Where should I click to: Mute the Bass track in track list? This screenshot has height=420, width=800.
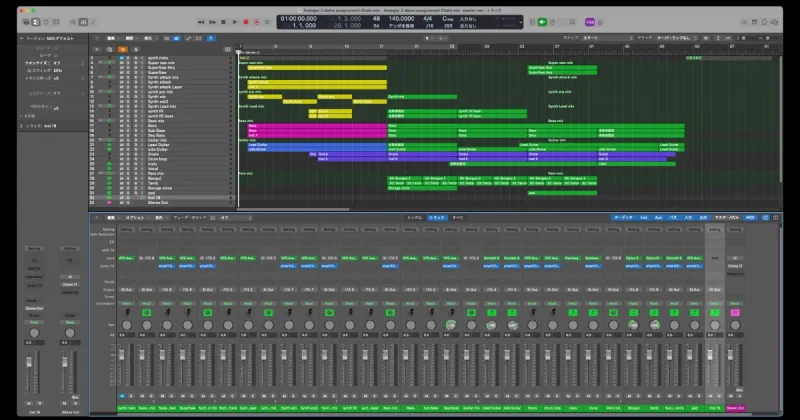click(121, 126)
